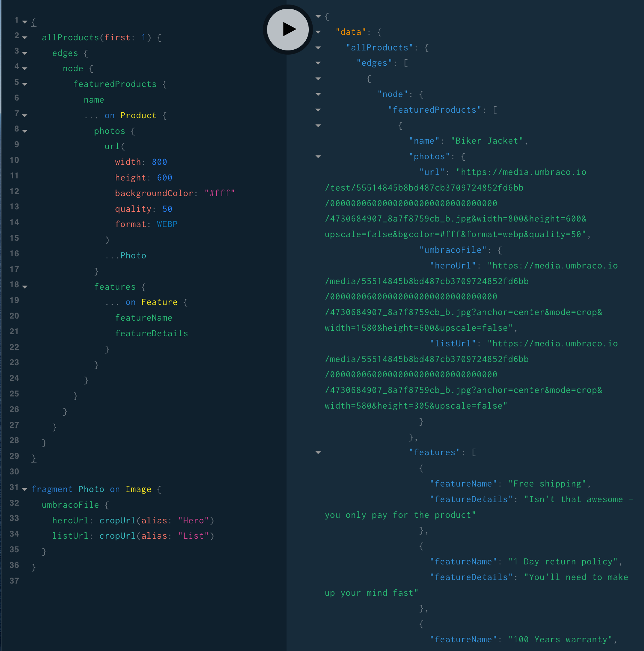Click the "Biker Jacket" value in response
The image size is (644, 651).
(x=487, y=141)
